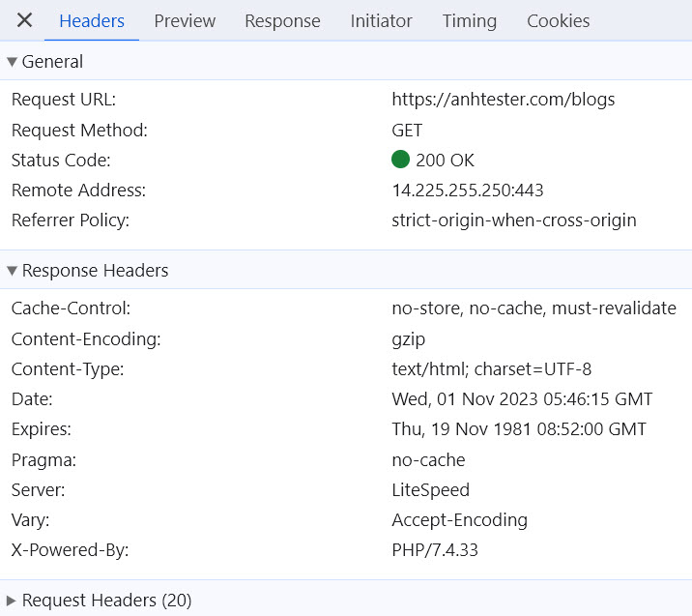Select the gzip Content-Encoding value
This screenshot has width=692, height=616.
click(x=408, y=339)
